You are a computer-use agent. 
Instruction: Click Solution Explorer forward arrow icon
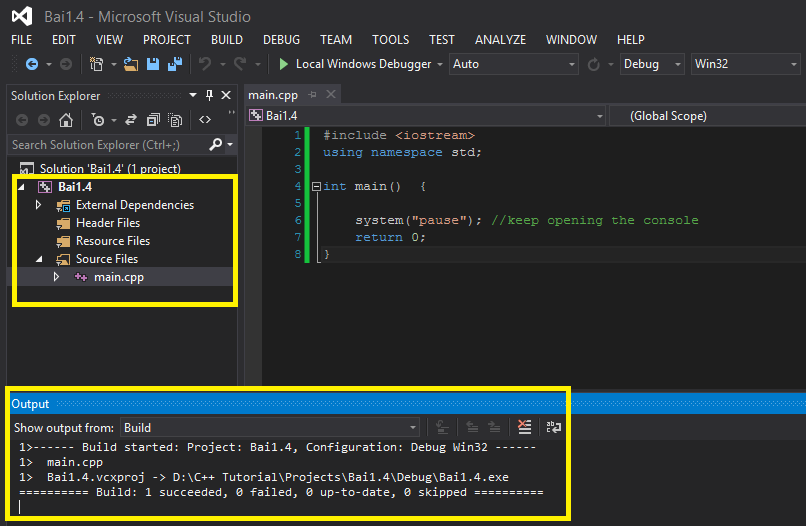coord(44,120)
